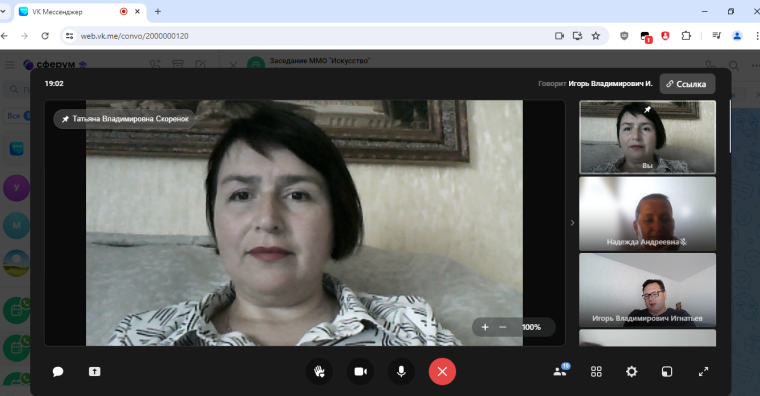Click the pin icon on your thumbnail
This screenshot has height=396, width=760.
(x=647, y=110)
